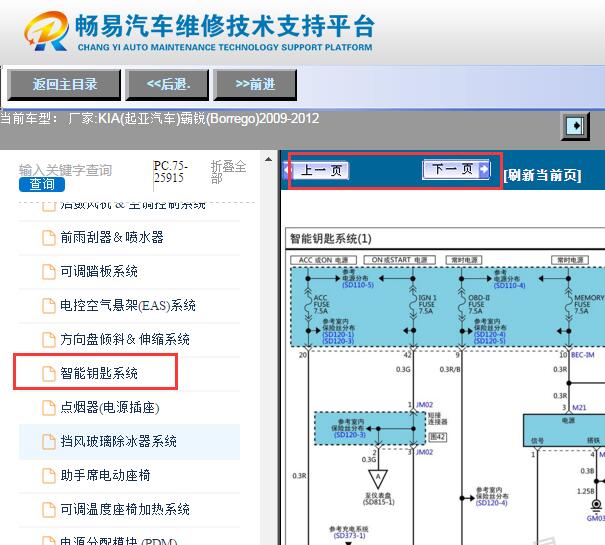Go to next page with 下一页
605x545 pixels.
(456, 169)
